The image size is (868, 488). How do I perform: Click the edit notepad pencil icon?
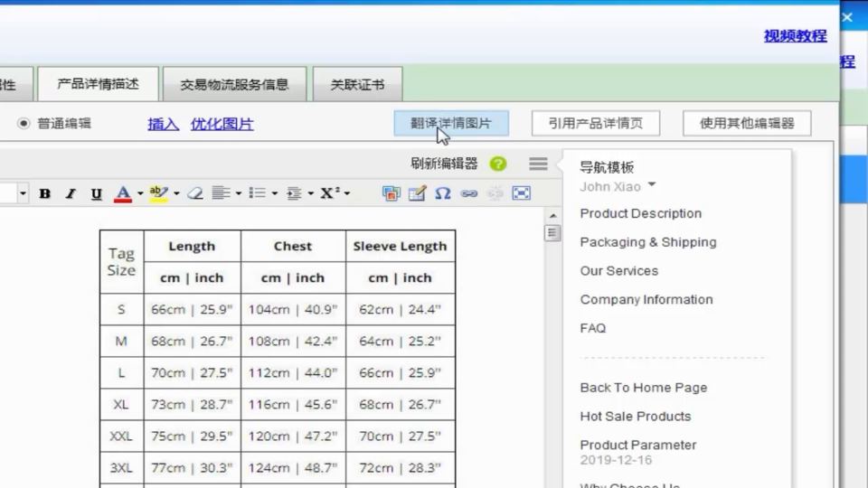coord(417,193)
